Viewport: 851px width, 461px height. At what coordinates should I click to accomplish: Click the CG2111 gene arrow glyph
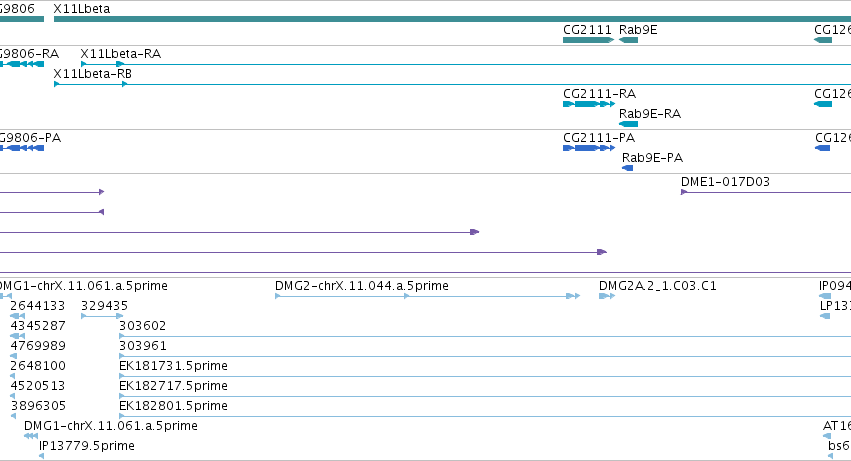pyautogui.click(x=588, y=40)
